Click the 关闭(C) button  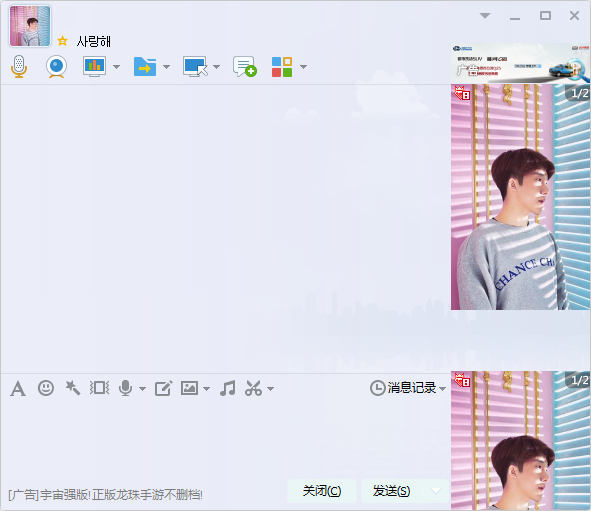322,491
